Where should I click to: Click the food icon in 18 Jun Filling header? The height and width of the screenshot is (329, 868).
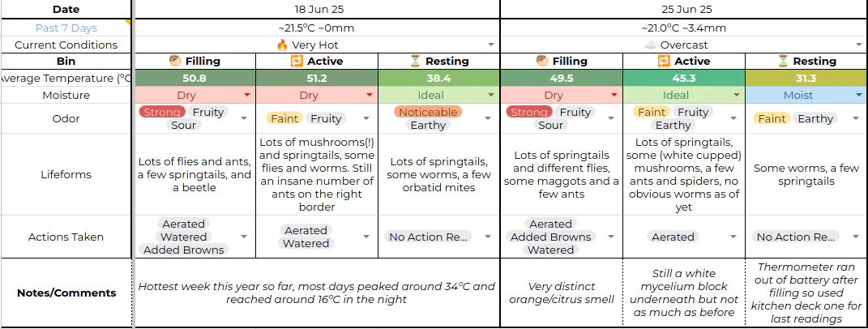(176, 61)
